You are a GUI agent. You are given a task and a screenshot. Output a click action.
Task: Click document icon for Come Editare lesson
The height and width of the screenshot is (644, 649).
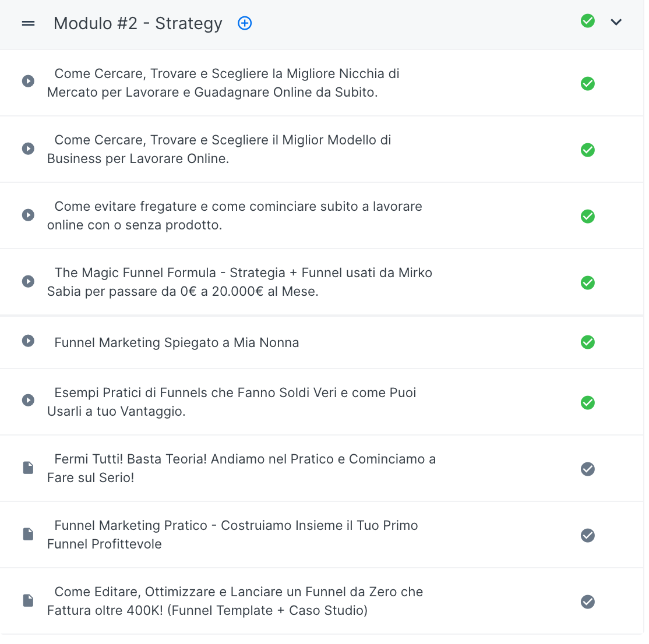point(28,600)
